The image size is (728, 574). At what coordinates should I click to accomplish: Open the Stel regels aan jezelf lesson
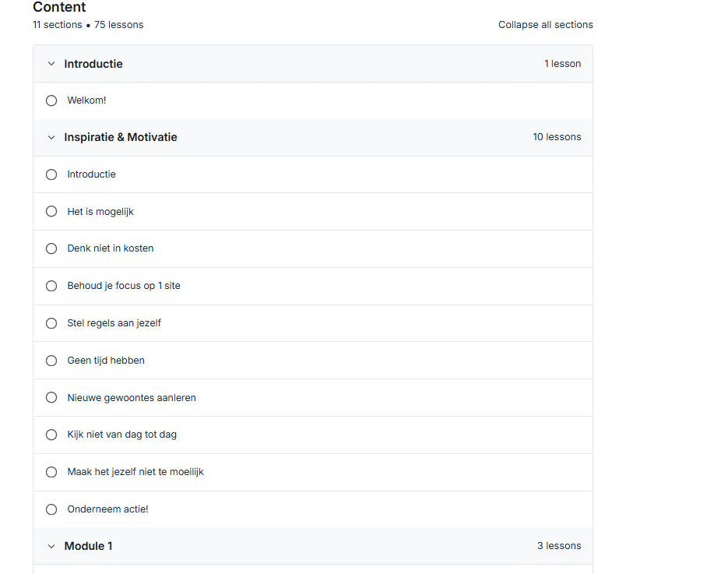[x=114, y=322]
